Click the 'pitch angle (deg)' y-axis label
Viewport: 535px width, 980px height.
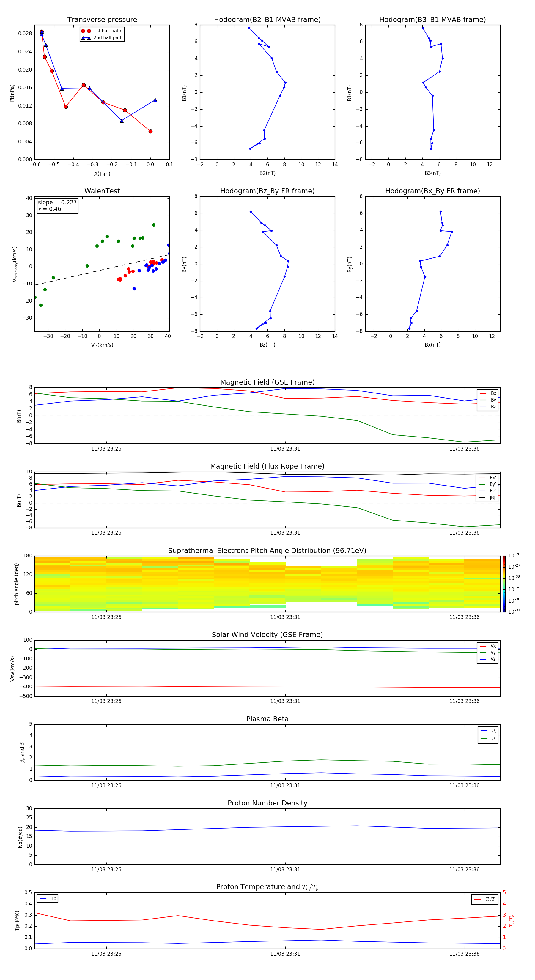[x=16, y=584]
